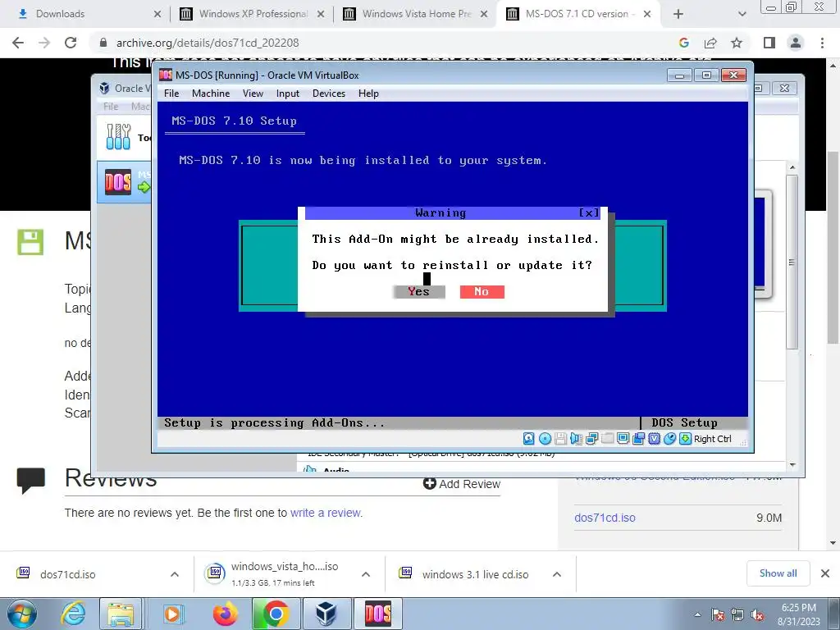Viewport: 840px width, 630px height.
Task: Close the DOS Warning dialog with [x]
Action: tap(589, 212)
